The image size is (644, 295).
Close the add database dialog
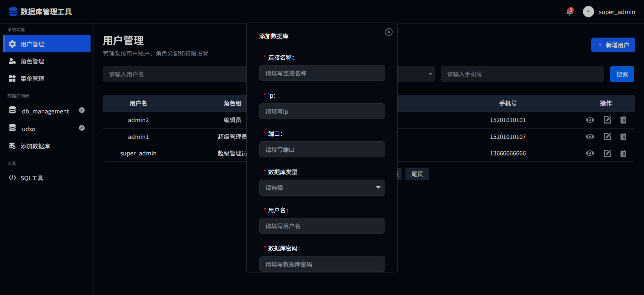click(388, 32)
